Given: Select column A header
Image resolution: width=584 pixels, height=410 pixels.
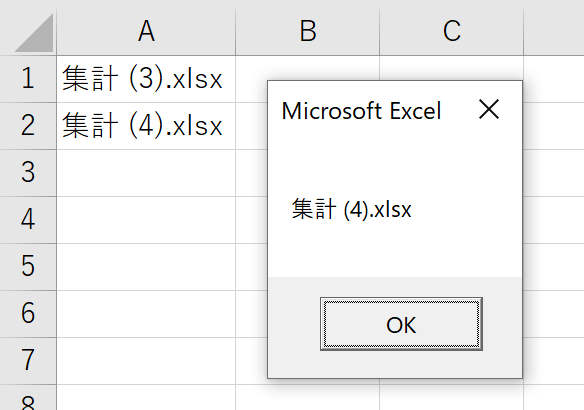Looking at the screenshot, I should 146,32.
